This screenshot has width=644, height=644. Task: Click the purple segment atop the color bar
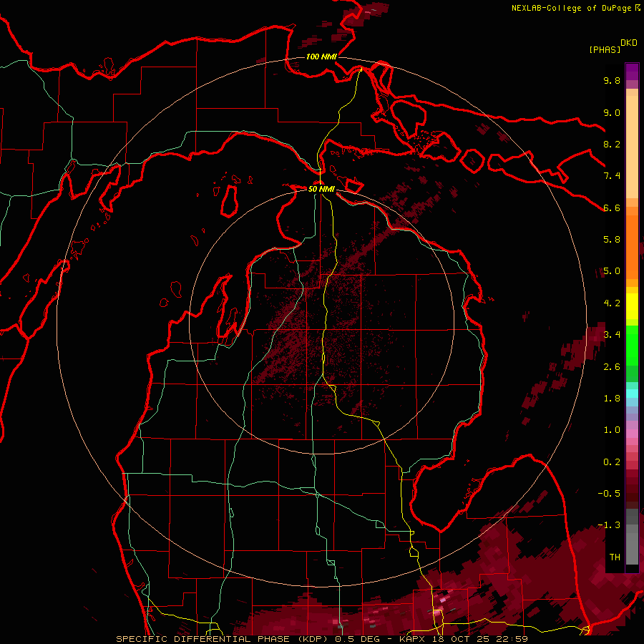(x=632, y=72)
